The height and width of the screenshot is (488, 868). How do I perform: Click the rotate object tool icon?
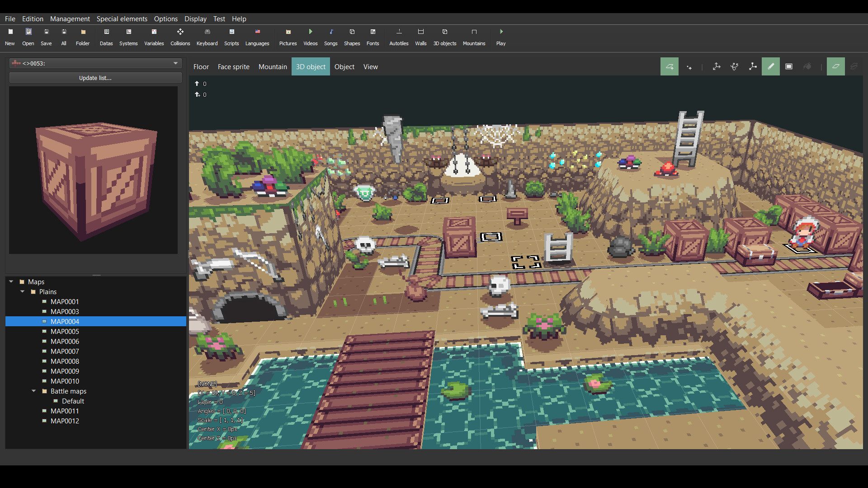734,66
